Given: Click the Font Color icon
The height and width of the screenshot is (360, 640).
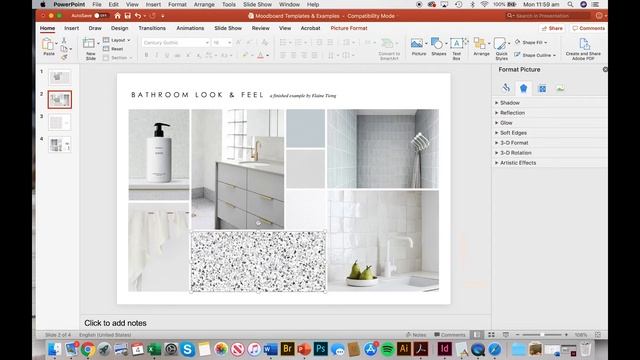Looking at the screenshot, I should point(260,56).
